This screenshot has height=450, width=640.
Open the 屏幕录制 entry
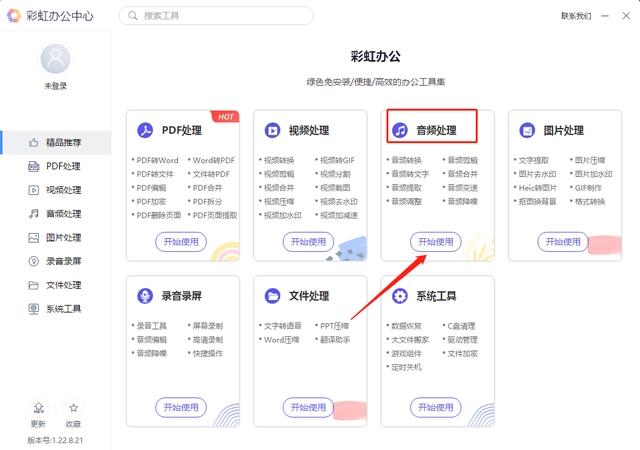[x=208, y=326]
